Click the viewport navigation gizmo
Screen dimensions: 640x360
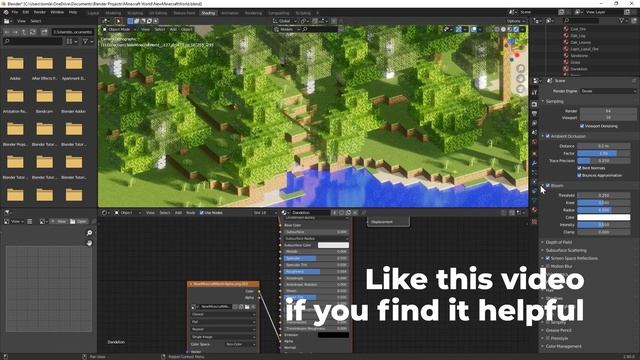(512, 49)
